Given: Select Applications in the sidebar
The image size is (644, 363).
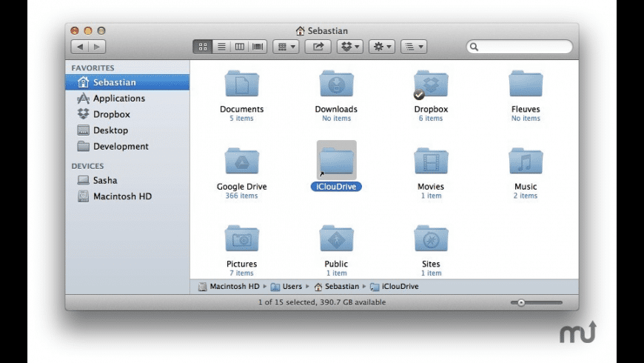Looking at the screenshot, I should click(118, 99).
